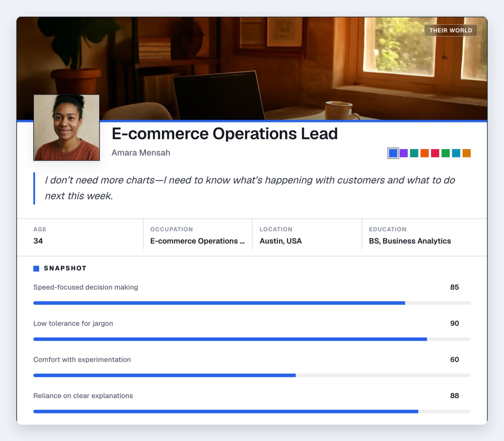504x441 pixels.
Task: Click the blue square beside SNAPSHOT
Action: point(36,268)
